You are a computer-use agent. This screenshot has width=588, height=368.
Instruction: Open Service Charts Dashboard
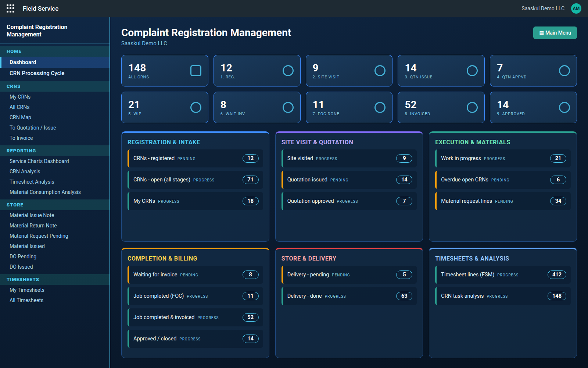[x=55, y=161]
